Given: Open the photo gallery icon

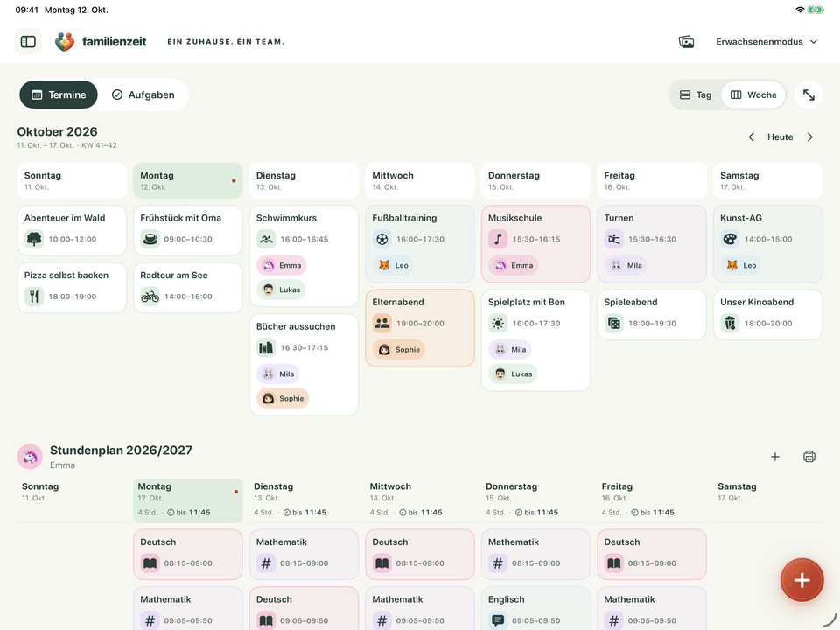Looking at the screenshot, I should pos(686,42).
